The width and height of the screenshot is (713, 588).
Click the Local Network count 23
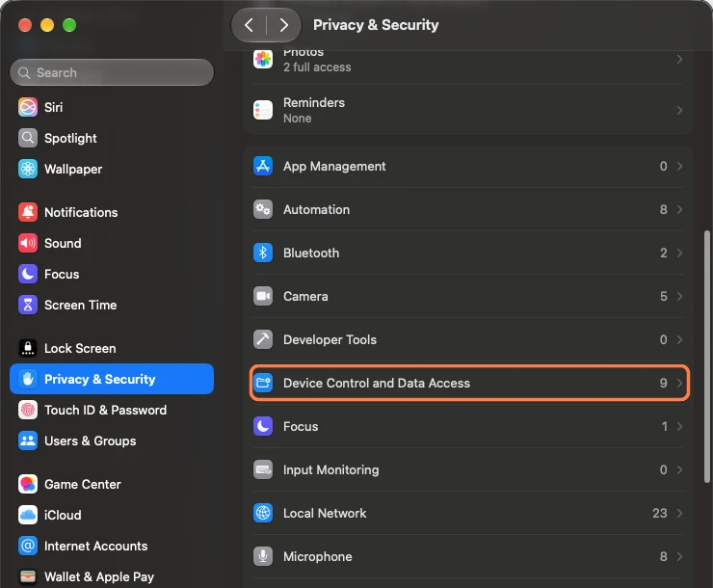click(660, 513)
